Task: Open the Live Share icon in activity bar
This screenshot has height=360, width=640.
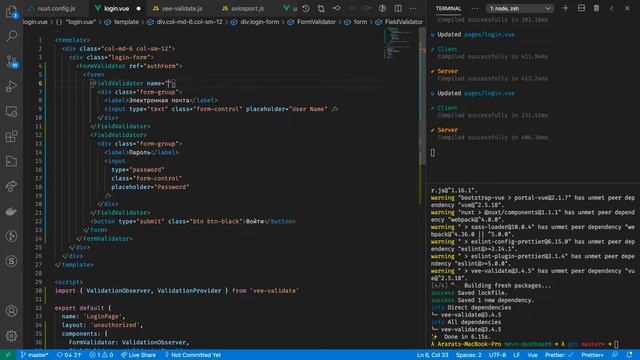Action: coord(11,187)
